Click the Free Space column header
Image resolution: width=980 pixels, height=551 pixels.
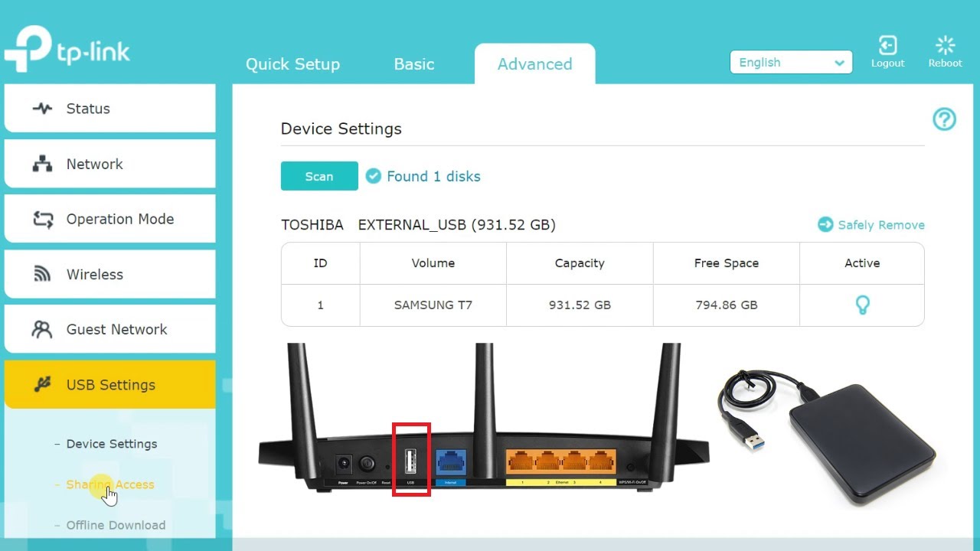click(727, 263)
